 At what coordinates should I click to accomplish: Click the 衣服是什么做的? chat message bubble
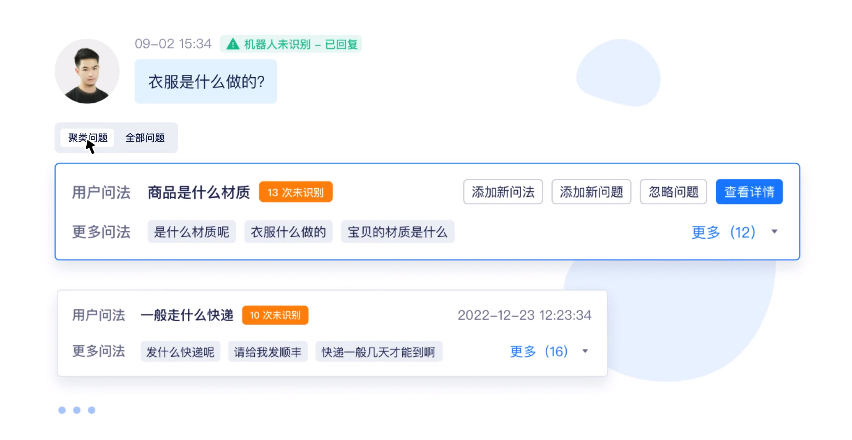point(206,81)
